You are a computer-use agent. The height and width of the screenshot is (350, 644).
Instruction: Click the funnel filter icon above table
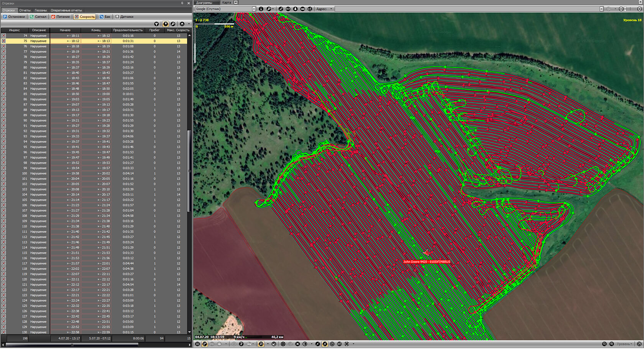[x=156, y=24]
